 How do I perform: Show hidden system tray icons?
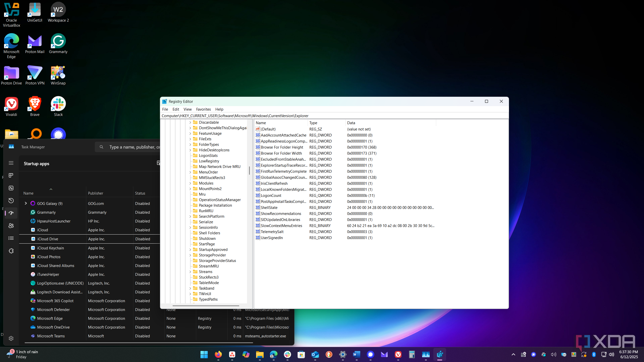point(513,354)
